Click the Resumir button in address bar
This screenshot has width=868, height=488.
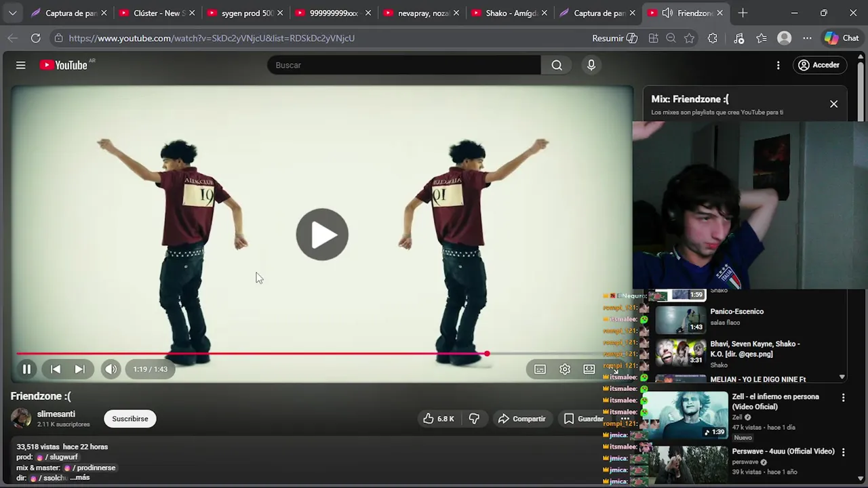(614, 38)
